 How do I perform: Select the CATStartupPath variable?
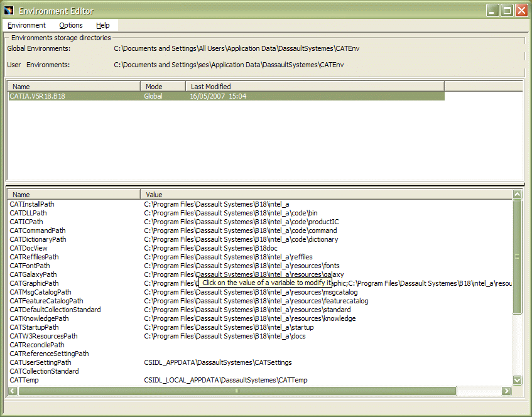tap(34, 327)
